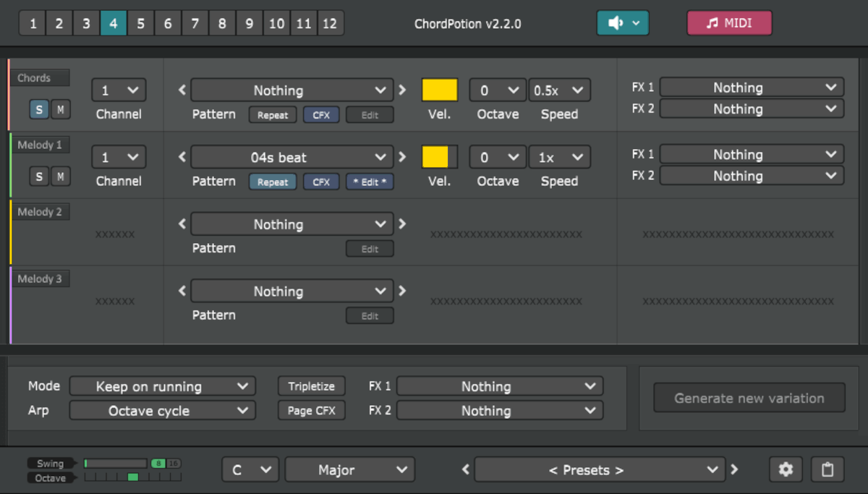Open the Major scale dropdown
This screenshot has width=868, height=494.
350,469
